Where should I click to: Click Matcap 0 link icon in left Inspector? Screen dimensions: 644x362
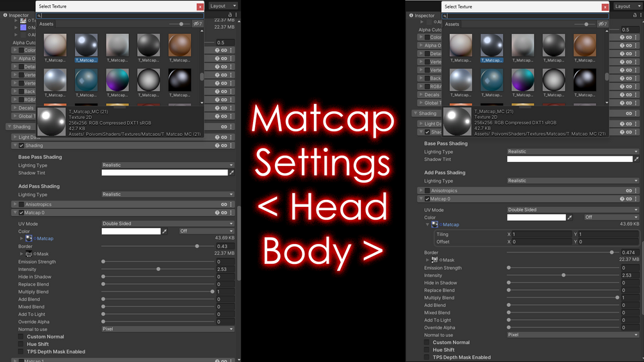[x=224, y=213]
